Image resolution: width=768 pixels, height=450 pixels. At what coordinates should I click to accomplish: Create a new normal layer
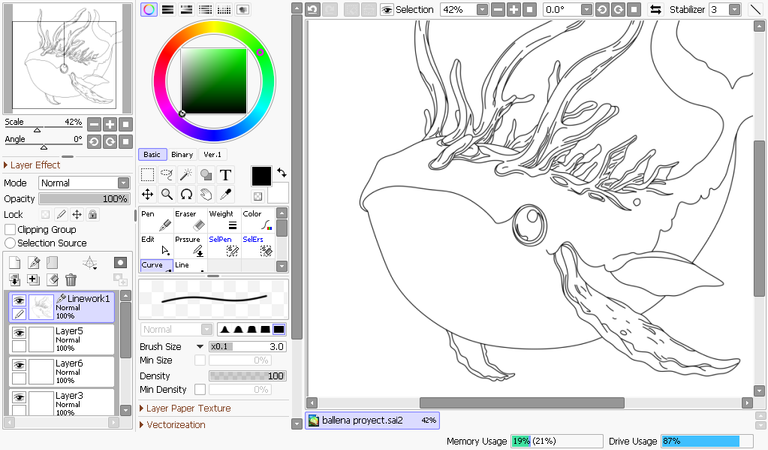click(x=15, y=263)
